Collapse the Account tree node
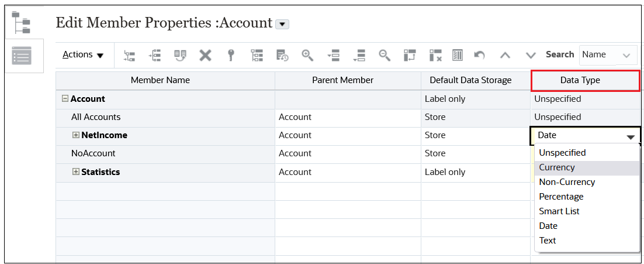 65,99
